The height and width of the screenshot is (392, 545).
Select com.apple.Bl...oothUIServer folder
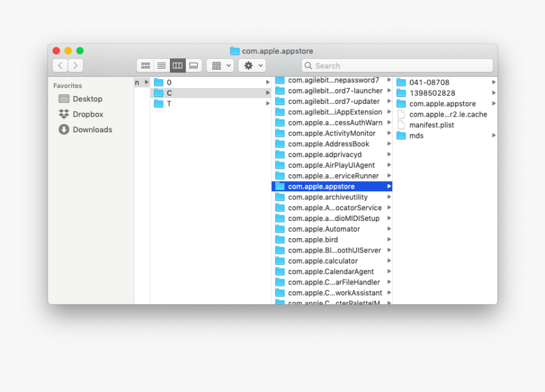[x=332, y=250]
